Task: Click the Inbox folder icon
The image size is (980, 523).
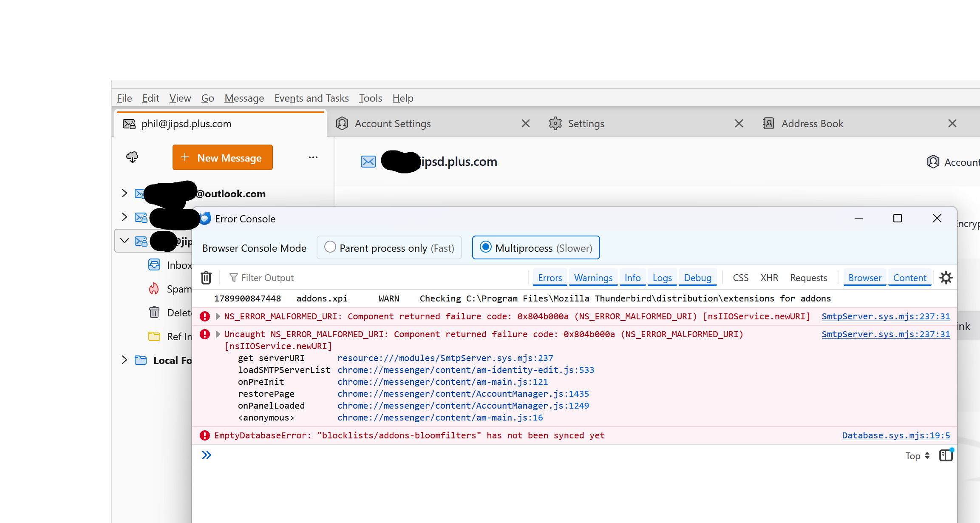Action: pyautogui.click(x=154, y=265)
